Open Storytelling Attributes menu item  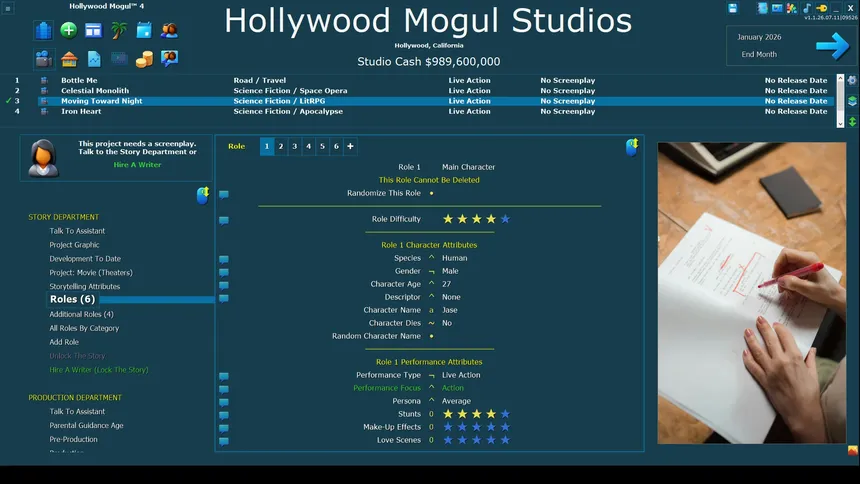click(84, 286)
